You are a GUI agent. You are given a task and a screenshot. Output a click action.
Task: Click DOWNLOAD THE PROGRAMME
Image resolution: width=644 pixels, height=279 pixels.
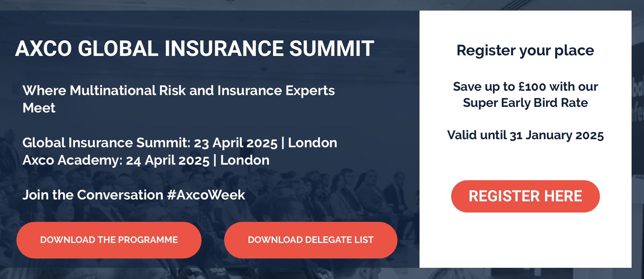pos(109,240)
